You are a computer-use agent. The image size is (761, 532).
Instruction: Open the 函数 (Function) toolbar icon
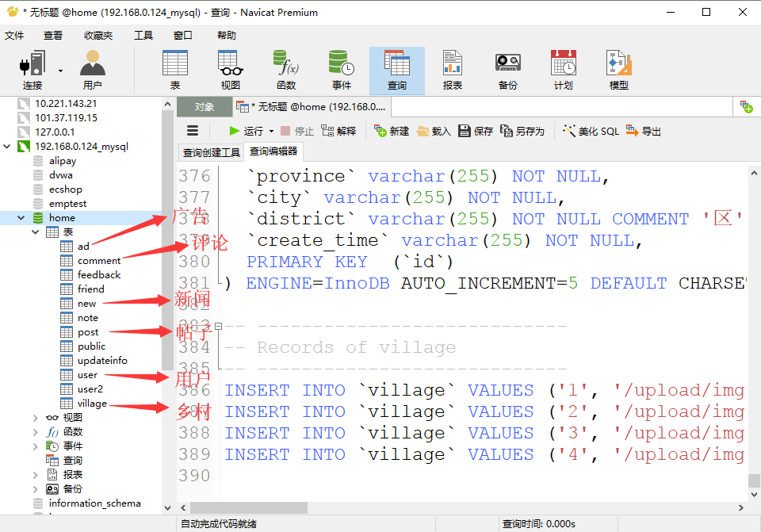click(x=285, y=70)
